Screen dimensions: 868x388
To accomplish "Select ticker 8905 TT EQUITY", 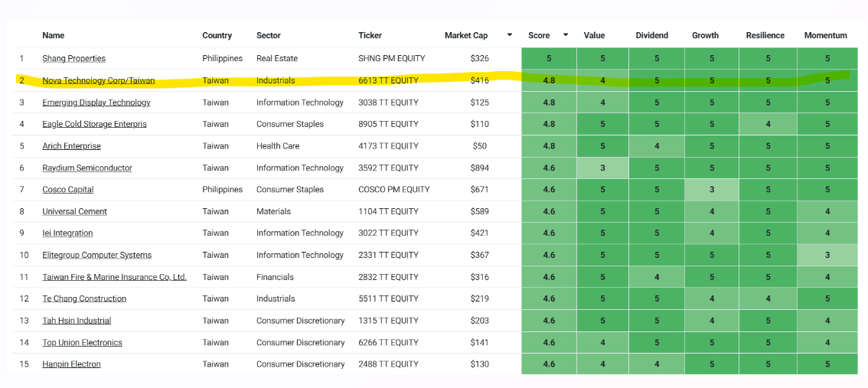I will click(388, 124).
